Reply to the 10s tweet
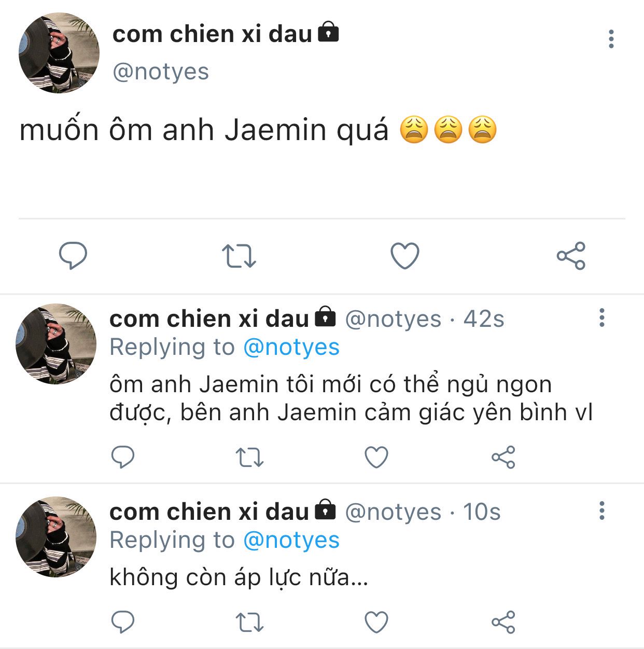This screenshot has width=644, height=649. pyautogui.click(x=123, y=622)
